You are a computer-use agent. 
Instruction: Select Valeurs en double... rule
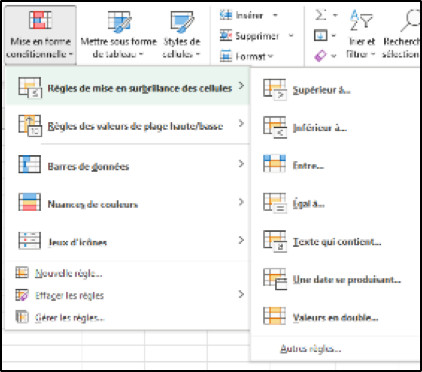[336, 317]
